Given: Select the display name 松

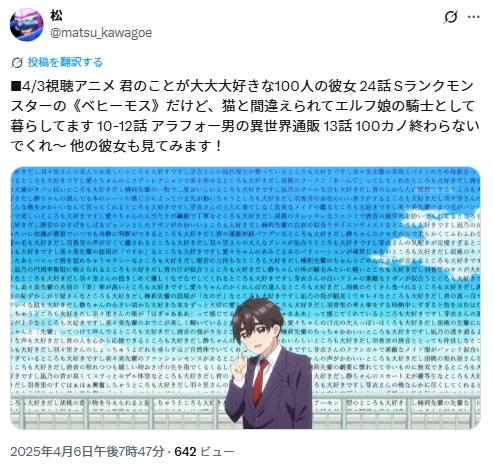Looking at the screenshot, I should (x=56, y=15).
